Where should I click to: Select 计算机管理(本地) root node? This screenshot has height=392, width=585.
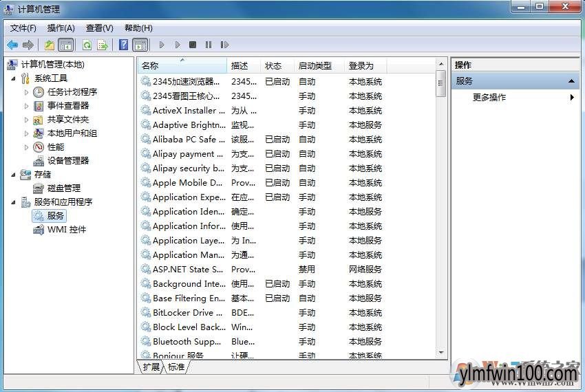pos(52,65)
